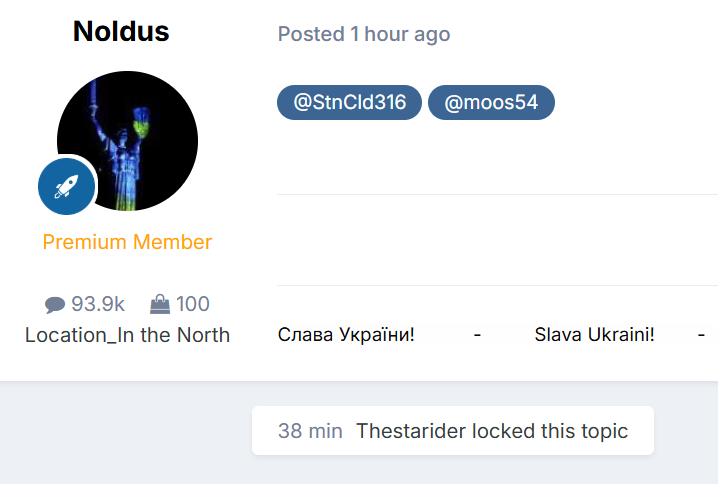Click the Slava Ukraini! signature text
The height and width of the screenshot is (484, 718).
[594, 334]
